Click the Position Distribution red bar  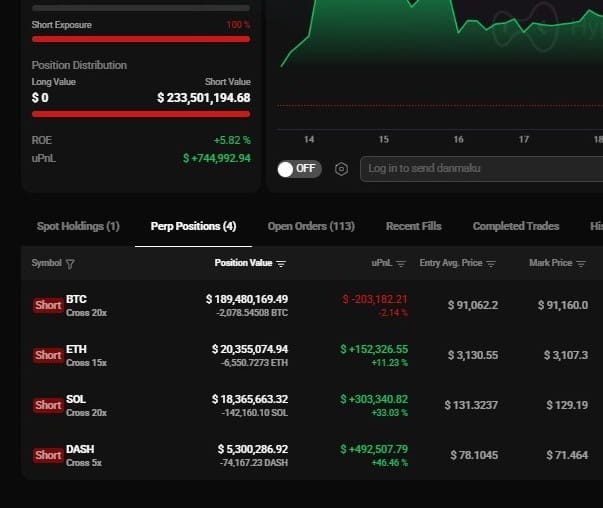pyautogui.click(x=141, y=114)
